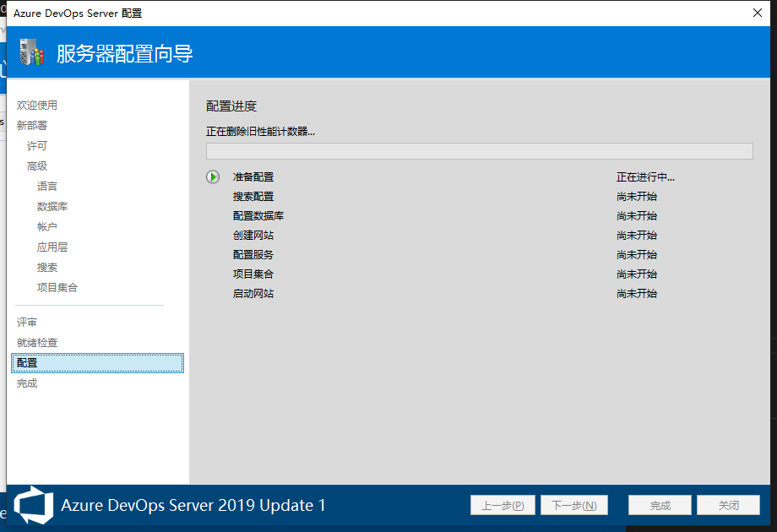
Task: Select 欢迎使用 in the sidebar
Action: [37, 106]
